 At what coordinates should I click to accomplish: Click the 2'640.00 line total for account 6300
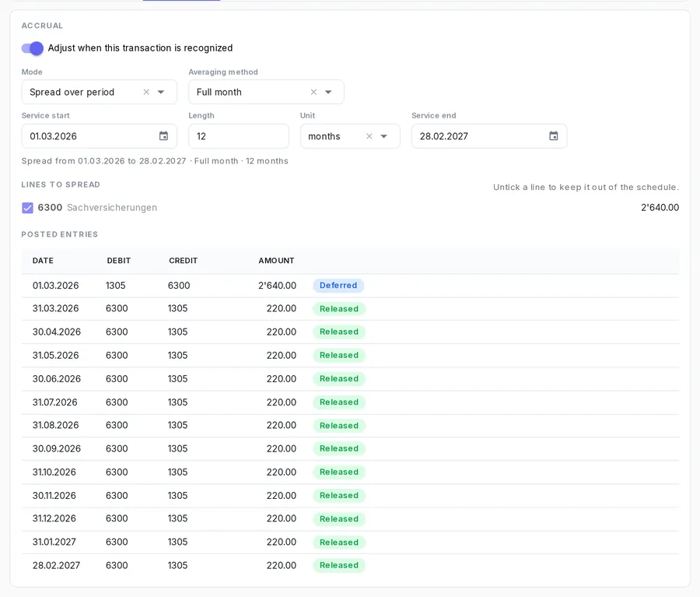[x=660, y=208]
